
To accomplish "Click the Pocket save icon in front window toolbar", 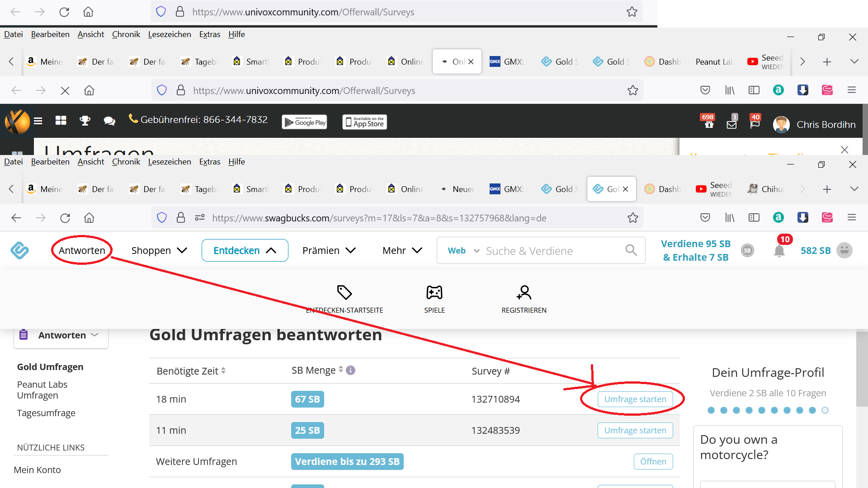I will click(705, 218).
